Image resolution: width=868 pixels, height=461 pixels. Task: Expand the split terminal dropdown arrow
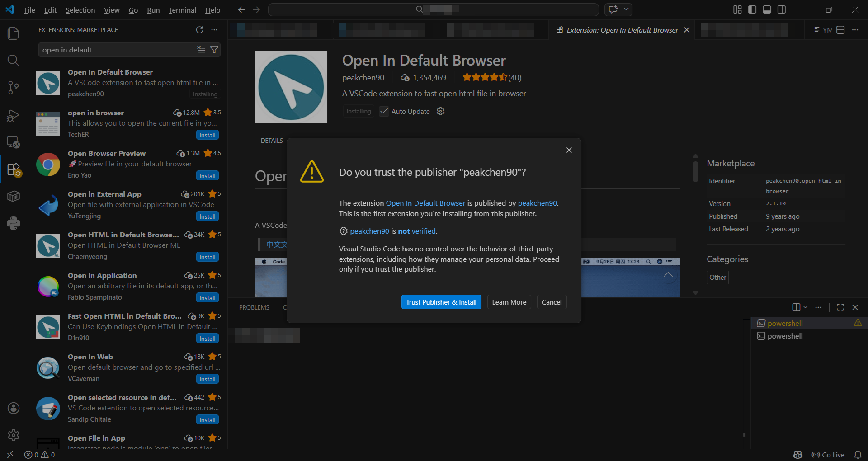(805, 307)
